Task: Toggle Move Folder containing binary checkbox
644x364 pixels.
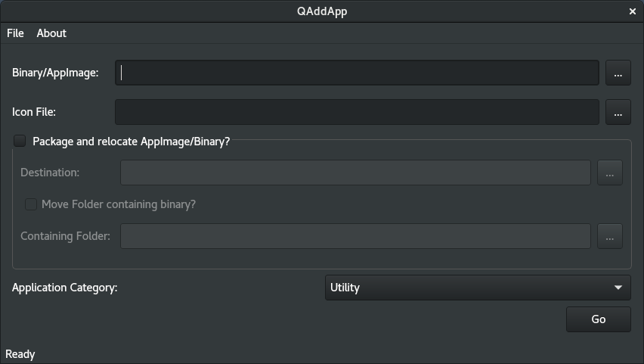Action: pos(31,204)
